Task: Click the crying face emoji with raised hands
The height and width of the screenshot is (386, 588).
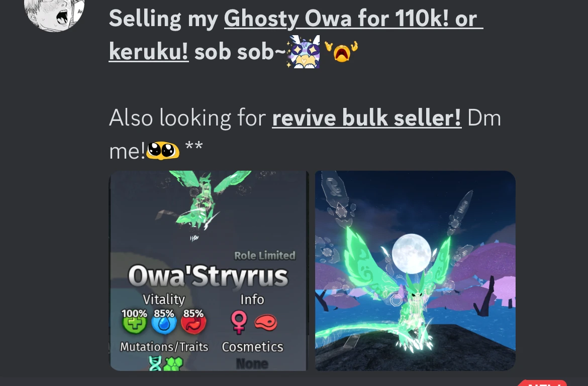Action: tap(341, 52)
